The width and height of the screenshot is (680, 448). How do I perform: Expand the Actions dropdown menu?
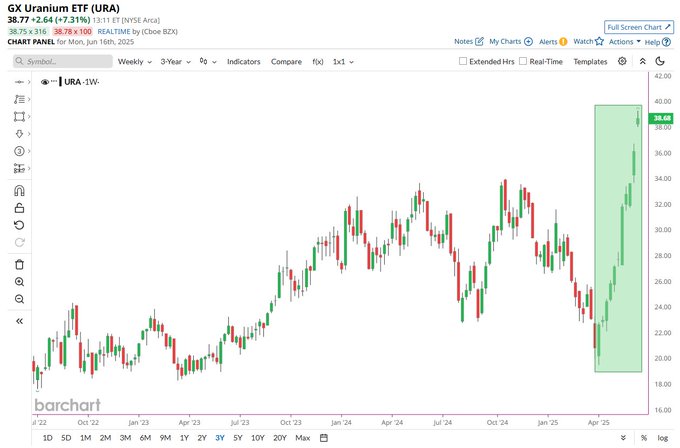tap(624, 42)
